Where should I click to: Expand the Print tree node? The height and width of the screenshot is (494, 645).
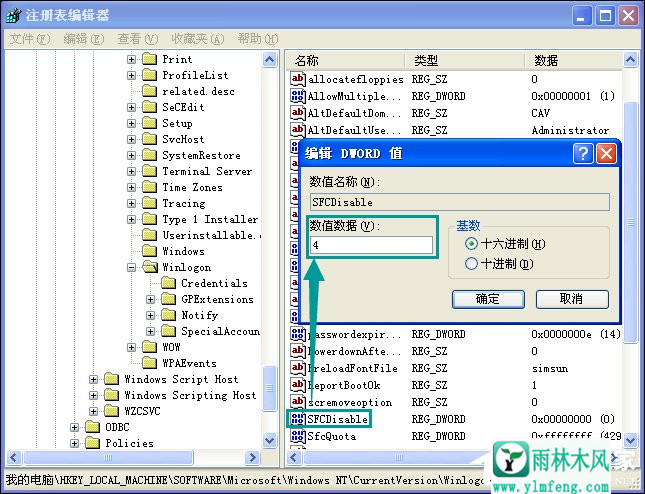pos(131,59)
